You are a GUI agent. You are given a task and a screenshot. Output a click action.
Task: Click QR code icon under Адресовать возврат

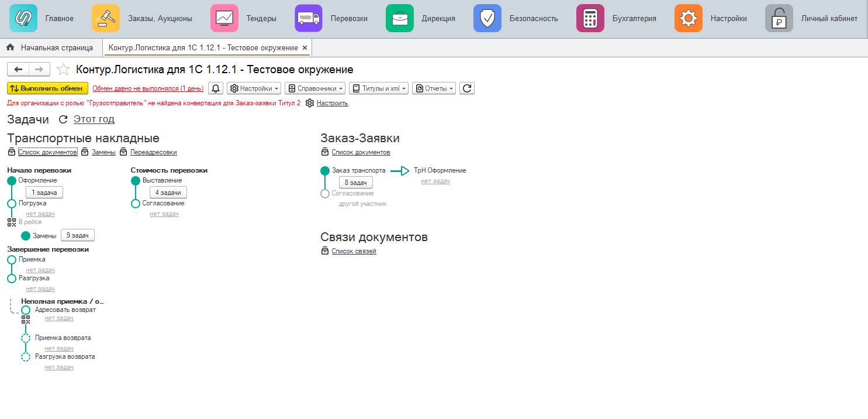(26, 320)
